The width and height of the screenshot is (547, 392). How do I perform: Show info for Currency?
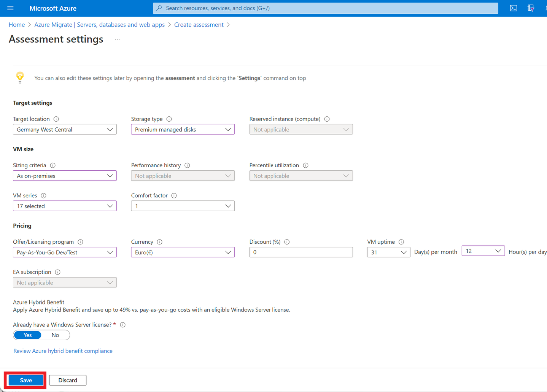coord(160,242)
